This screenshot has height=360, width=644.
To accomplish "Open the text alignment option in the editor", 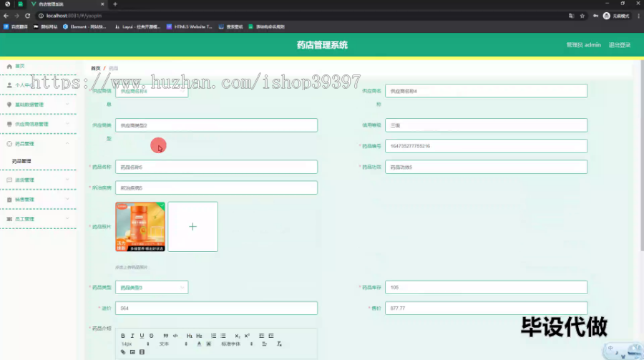I will (265, 344).
